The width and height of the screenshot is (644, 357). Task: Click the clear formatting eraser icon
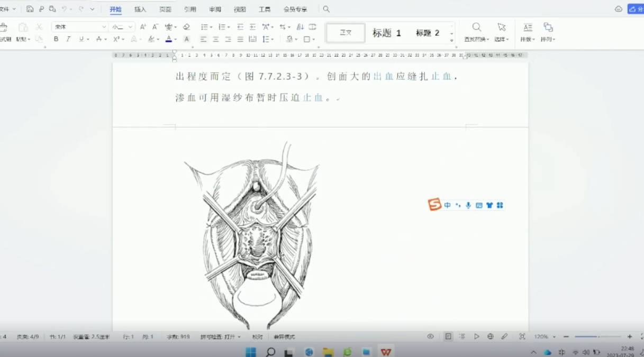(x=186, y=27)
